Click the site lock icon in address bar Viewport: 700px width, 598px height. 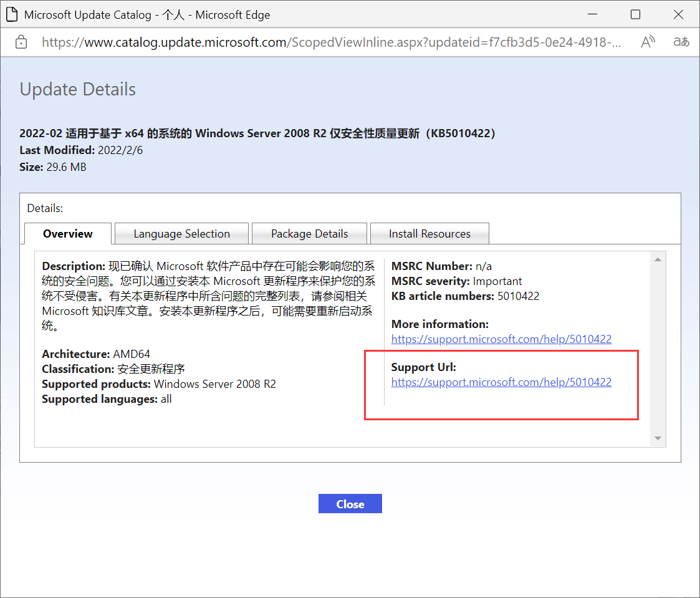[21, 42]
